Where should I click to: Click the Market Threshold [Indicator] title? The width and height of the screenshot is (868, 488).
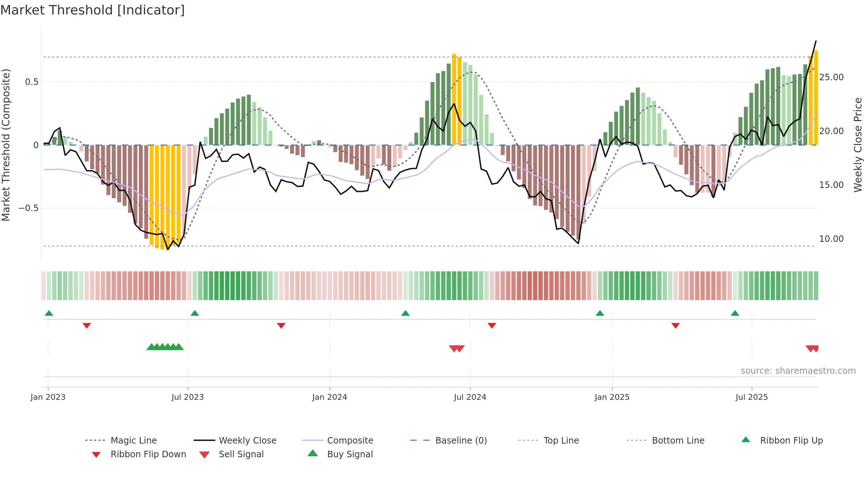click(93, 10)
